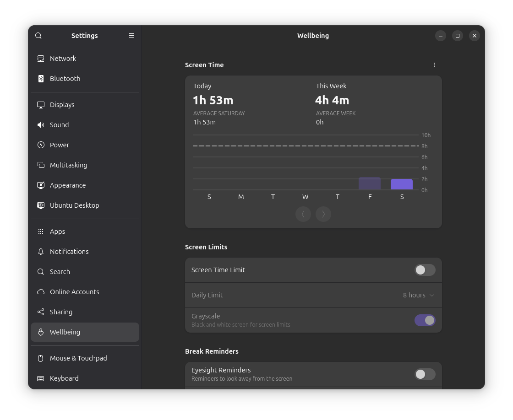Maximize the Settings window
Viewport: 513px width, 420px height.
[x=458, y=36]
